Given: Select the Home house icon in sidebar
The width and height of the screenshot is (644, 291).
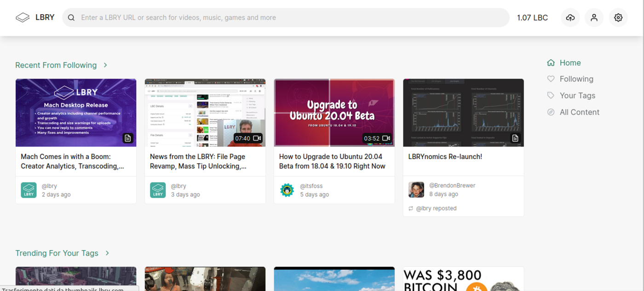Looking at the screenshot, I should [551, 63].
